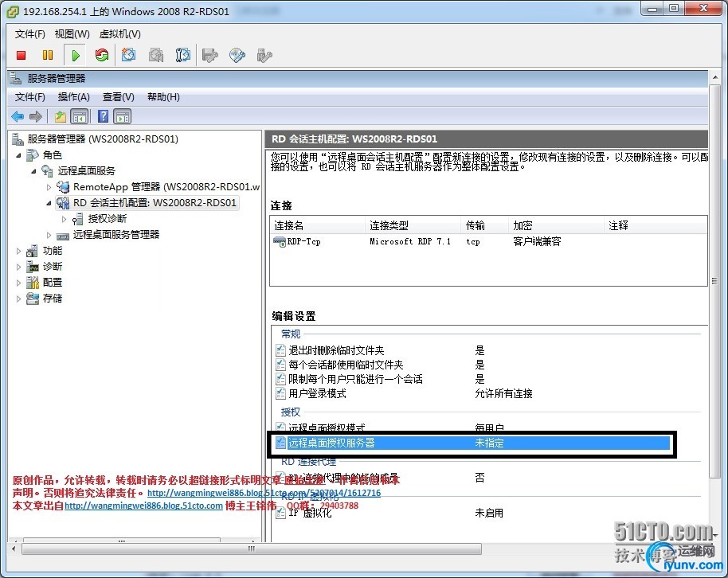Click the Reset virtual machine icon
This screenshot has height=578, width=728.
[x=102, y=55]
